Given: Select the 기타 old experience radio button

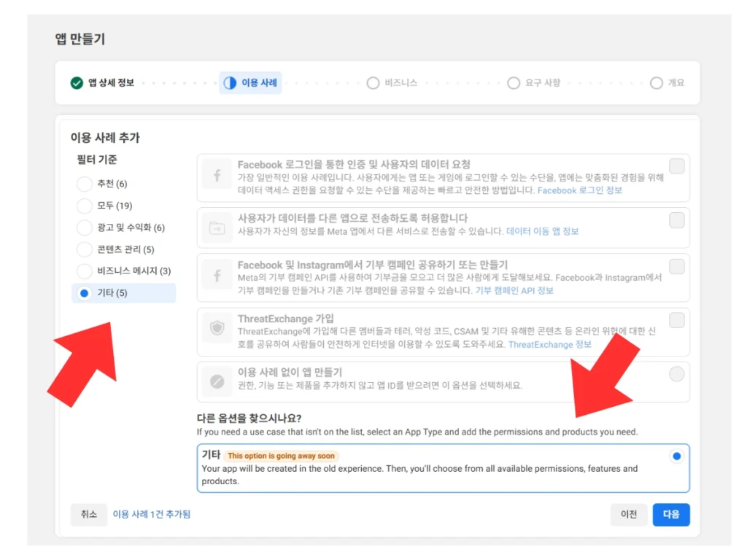Looking at the screenshot, I should coord(676,456).
